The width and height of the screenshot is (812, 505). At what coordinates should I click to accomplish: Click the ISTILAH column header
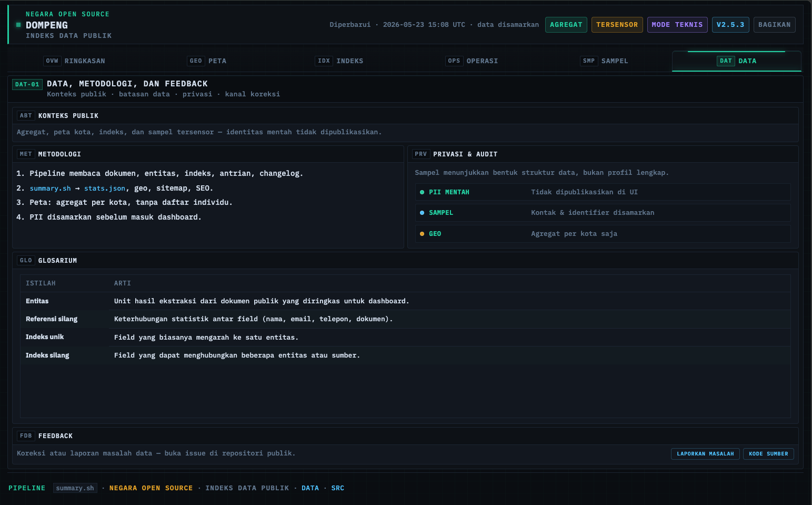(41, 283)
